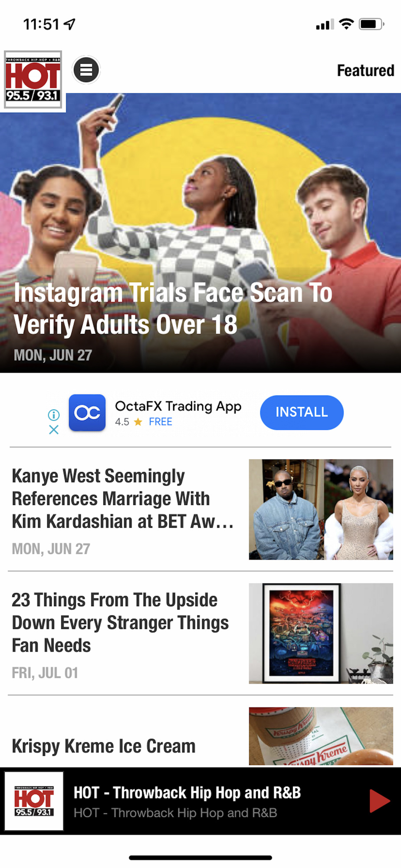Open the ad info icon
The width and height of the screenshot is (401, 868).
(54, 415)
